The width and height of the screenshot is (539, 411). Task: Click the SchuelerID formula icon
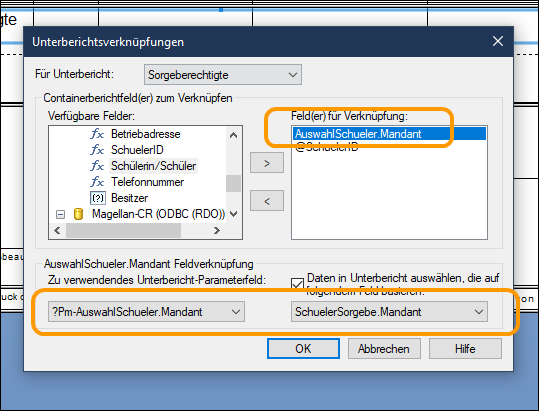click(x=97, y=150)
